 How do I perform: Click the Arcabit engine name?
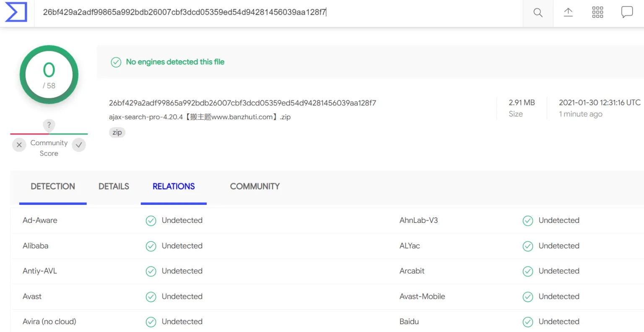pos(412,271)
